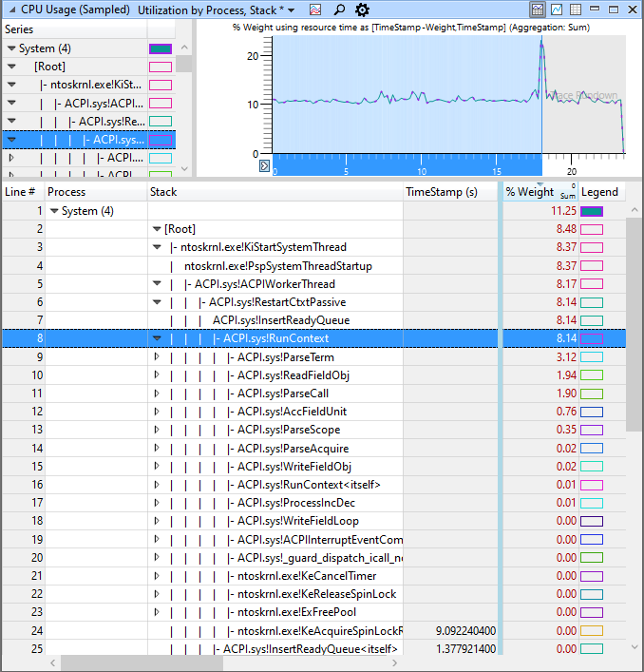Toggle [Root] series color swatch

pos(161,67)
